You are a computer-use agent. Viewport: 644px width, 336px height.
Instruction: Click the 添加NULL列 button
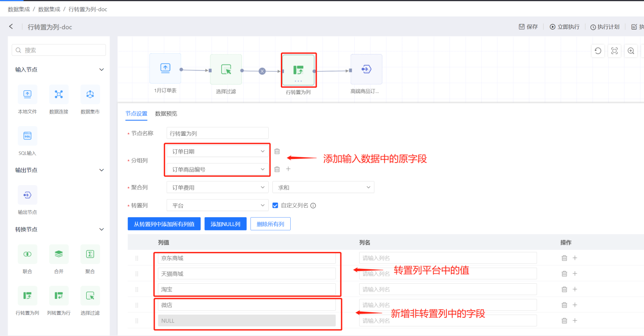click(x=225, y=224)
